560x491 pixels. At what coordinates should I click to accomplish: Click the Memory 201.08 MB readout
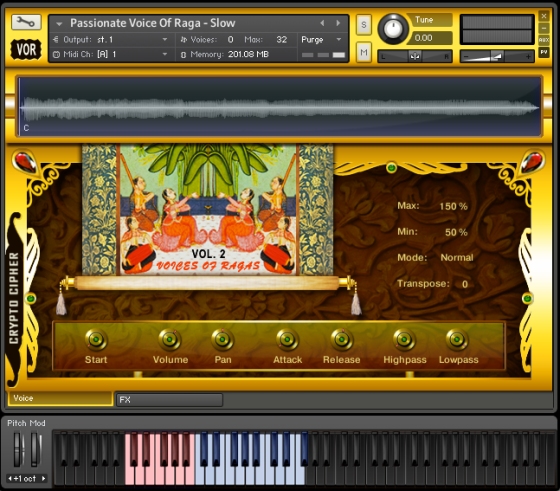(x=248, y=54)
